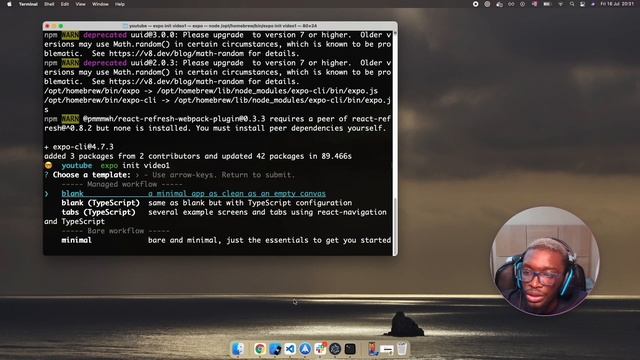Select the highlighted 'blank' template option
The height and width of the screenshot is (360, 640).
pos(193,193)
